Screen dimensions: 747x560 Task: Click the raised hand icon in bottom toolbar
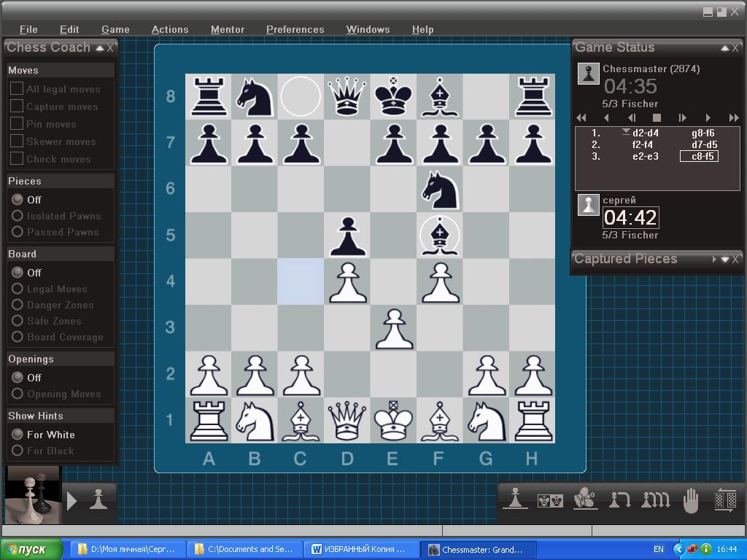(690, 500)
